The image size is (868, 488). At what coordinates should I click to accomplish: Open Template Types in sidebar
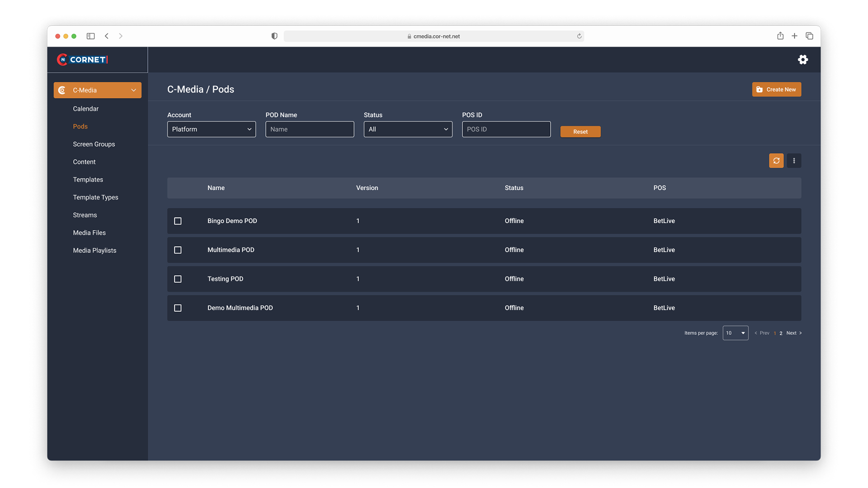(x=95, y=197)
